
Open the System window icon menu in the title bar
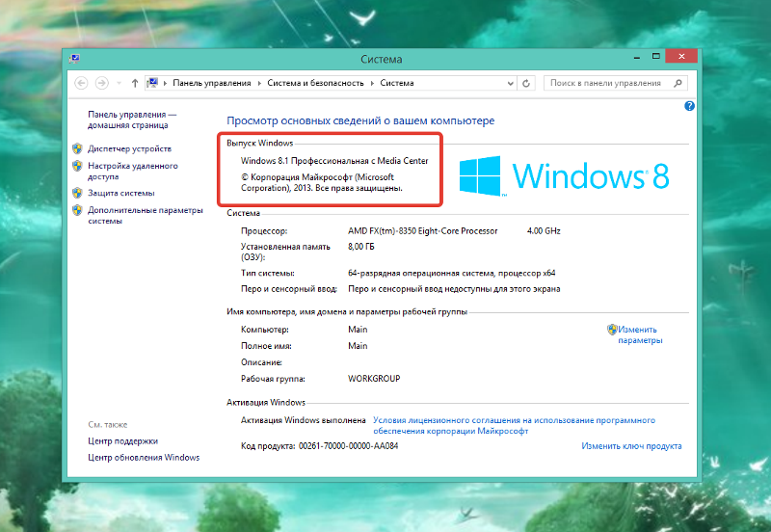pyautogui.click(x=75, y=59)
